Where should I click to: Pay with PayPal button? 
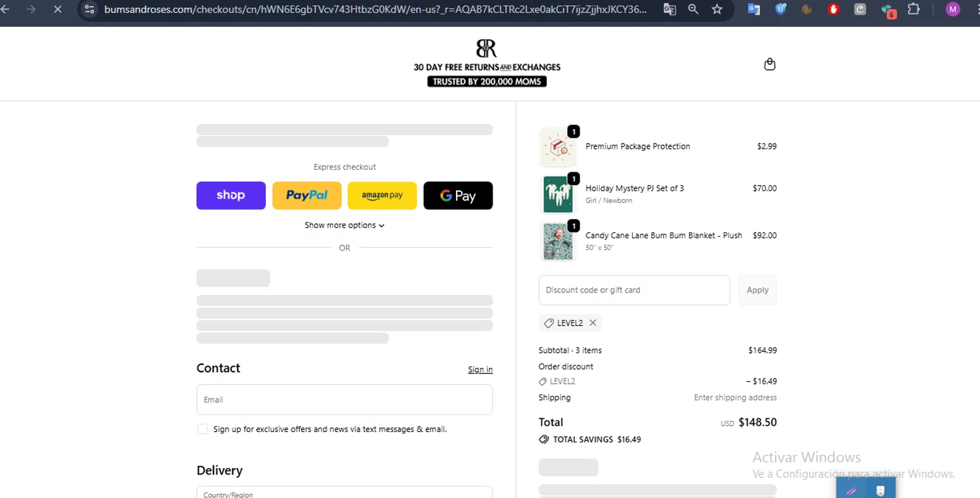(307, 195)
